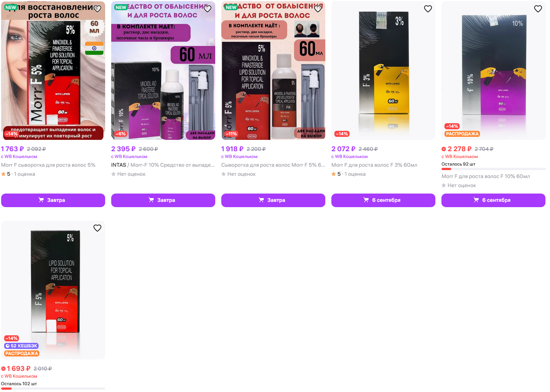Image resolution: width=550 pixels, height=392 pixels.
Task: Tap heart icon on Morr F 10% purple box
Action: (538, 9)
